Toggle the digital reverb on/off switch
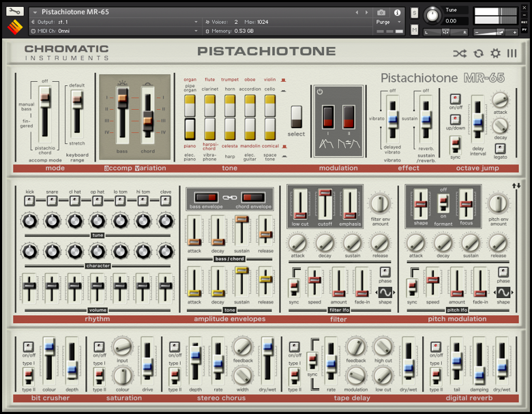Viewport: 532px width, 414px height. (x=435, y=346)
